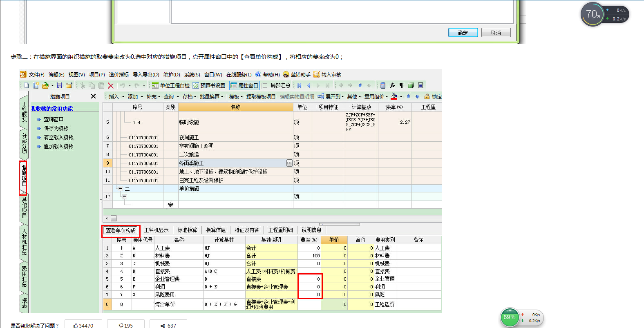
Task: Click the red X delete icon
Action: click(111, 85)
